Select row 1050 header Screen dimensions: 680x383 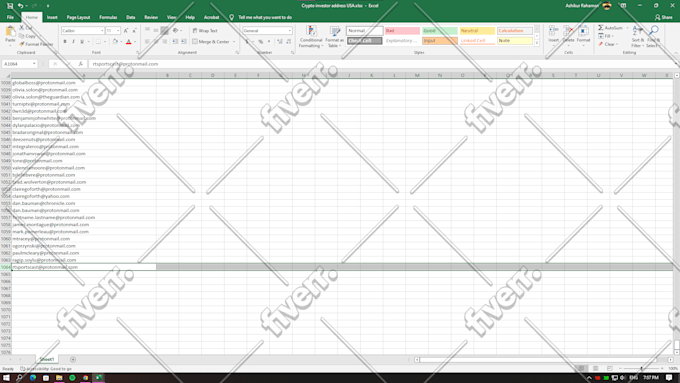click(6, 168)
